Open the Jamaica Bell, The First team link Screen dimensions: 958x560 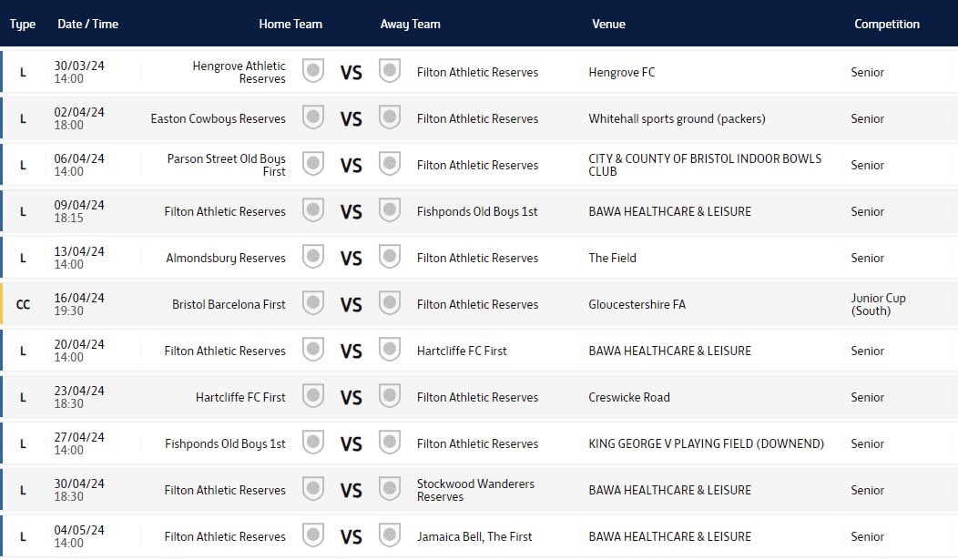pos(474,536)
